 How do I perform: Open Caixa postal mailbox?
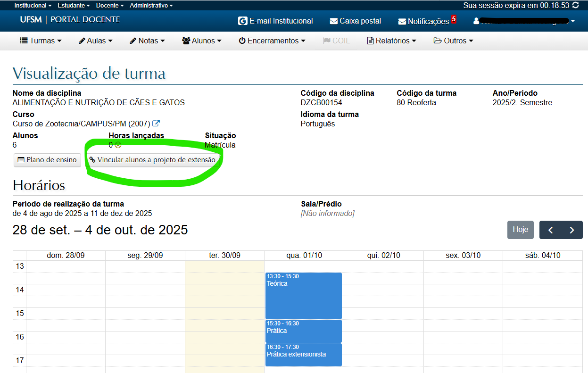(356, 21)
